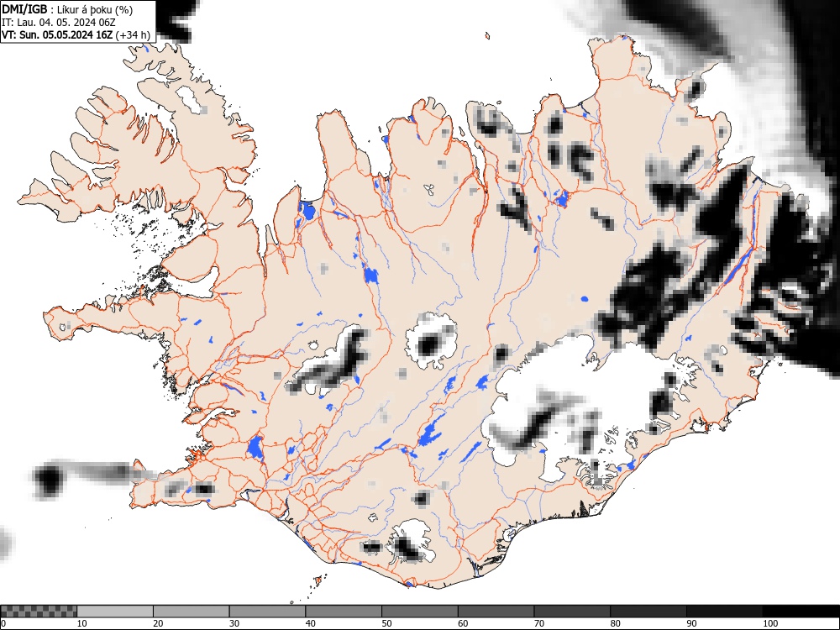Click the '60' scale label

coord(463,623)
